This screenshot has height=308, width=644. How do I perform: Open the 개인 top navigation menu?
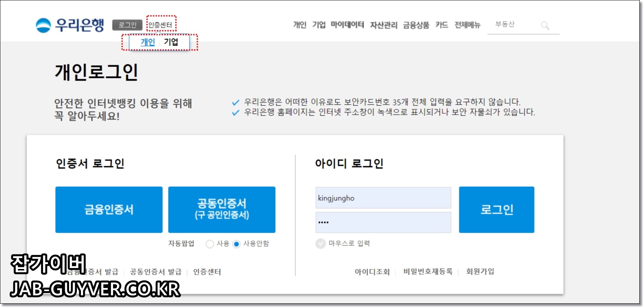pyautogui.click(x=299, y=25)
